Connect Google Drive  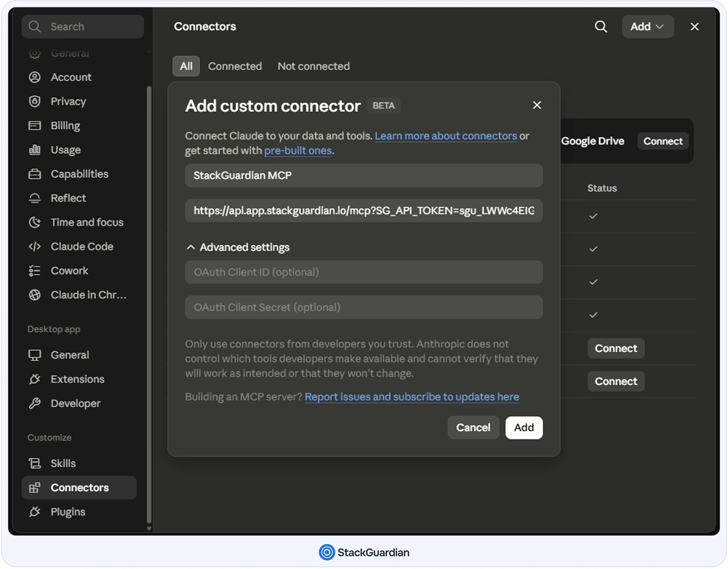click(663, 141)
